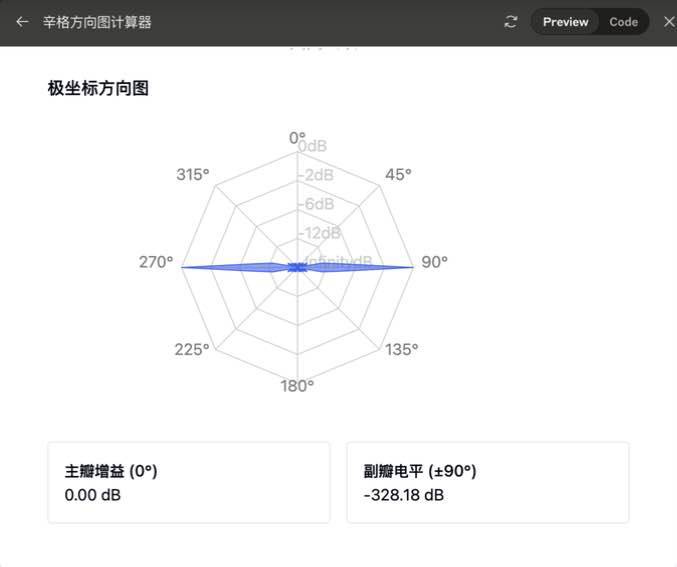The height and width of the screenshot is (567, 677).
Task: Close the preview panel with X
Action: click(669, 22)
